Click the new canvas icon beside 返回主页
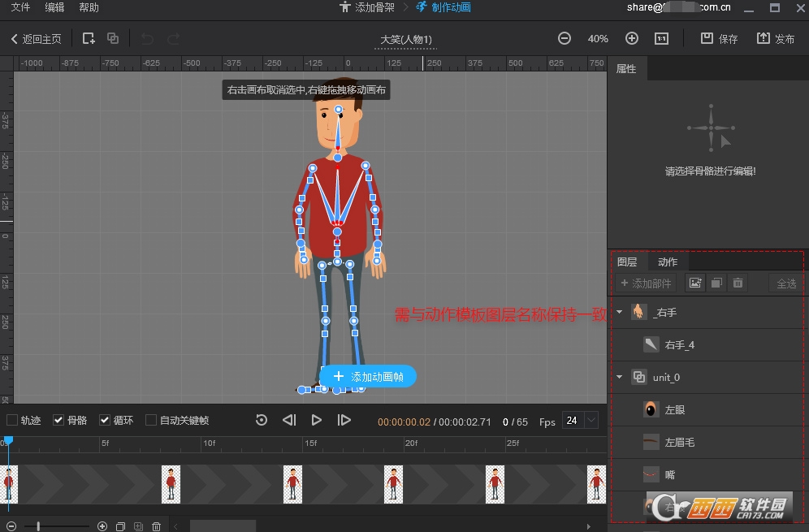The height and width of the screenshot is (532, 809). point(89,38)
